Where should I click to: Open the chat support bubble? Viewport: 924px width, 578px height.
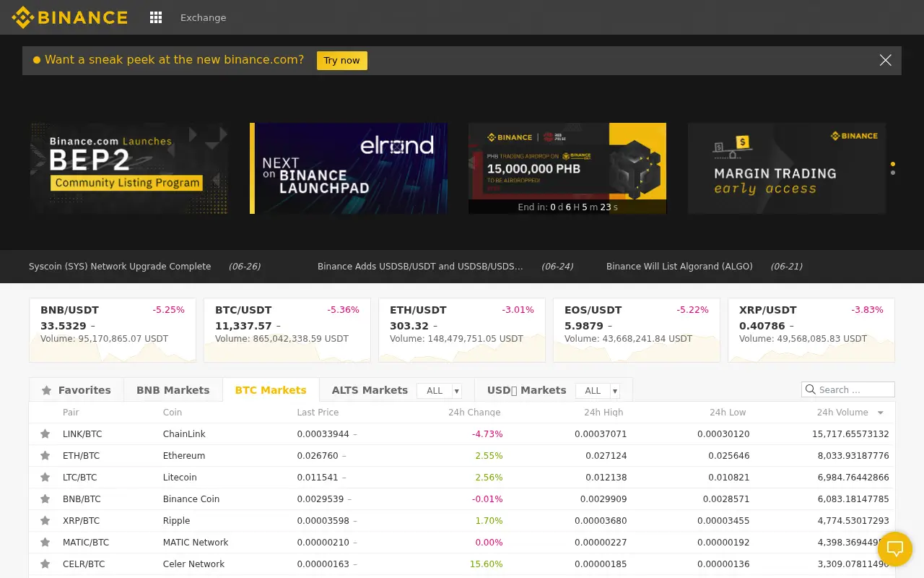[x=895, y=549]
